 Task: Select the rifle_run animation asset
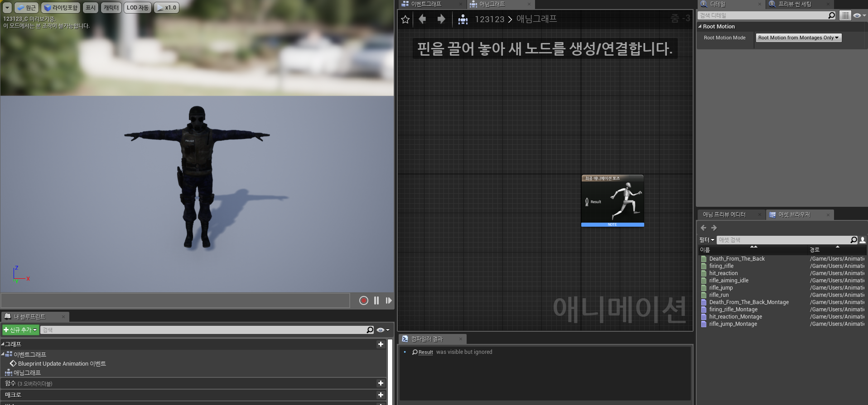point(719,295)
